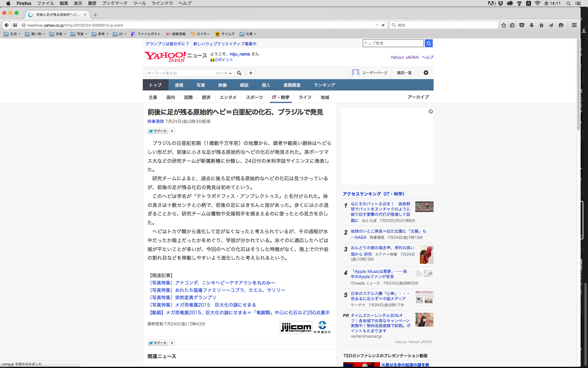This screenshot has width=588, height=368.
Task: Click the rooster thumbnail in ranking
Action: [426, 254]
